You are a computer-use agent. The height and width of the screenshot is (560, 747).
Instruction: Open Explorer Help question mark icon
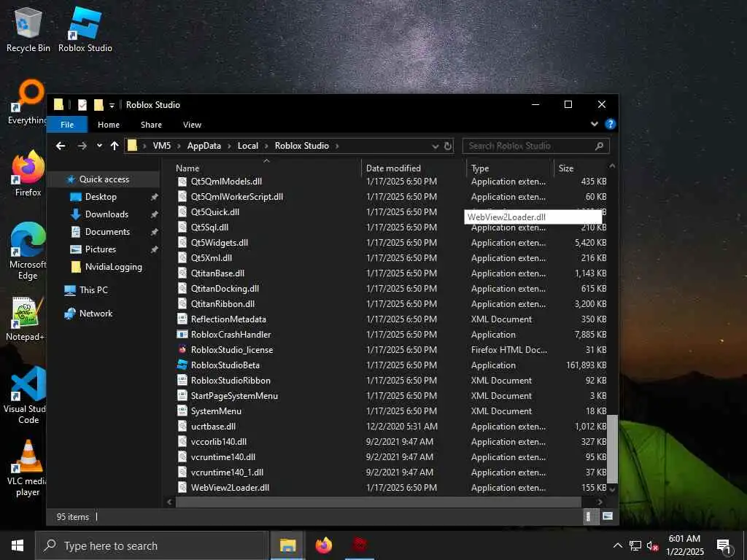coord(610,124)
